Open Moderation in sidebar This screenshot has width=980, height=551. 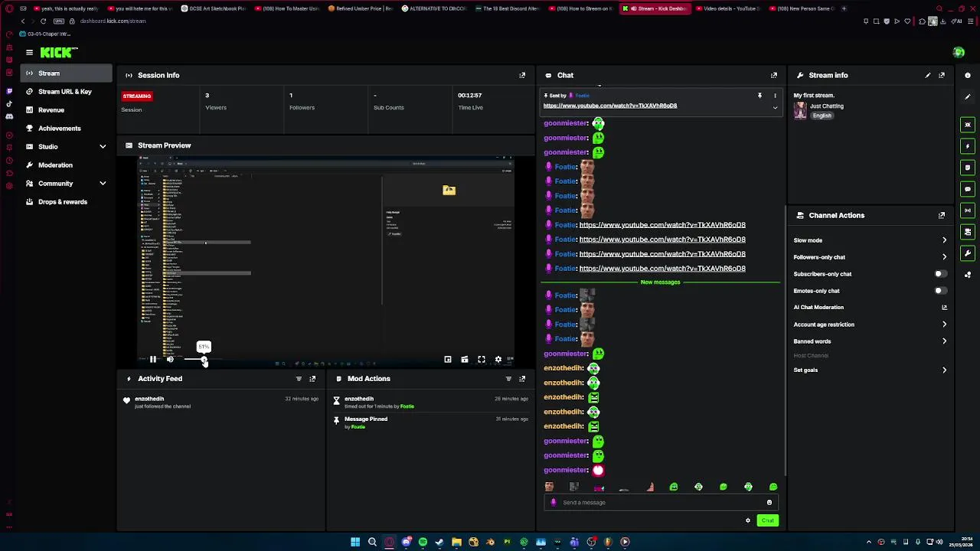coord(67,165)
